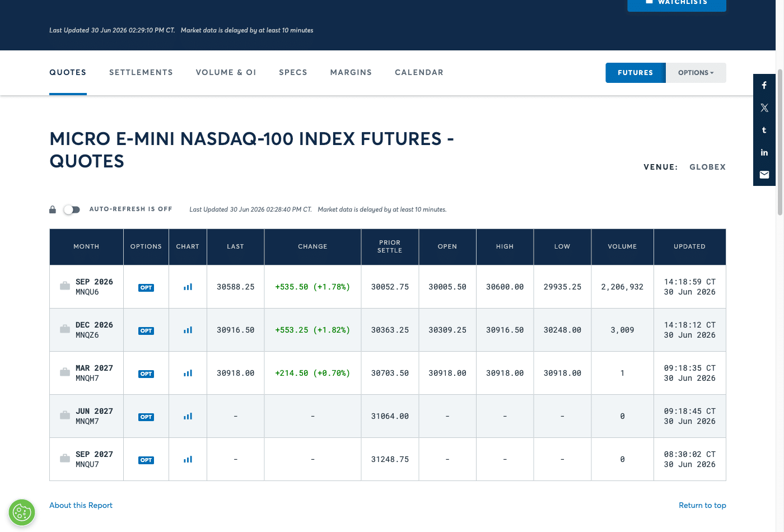784x532 pixels.
Task: Share page on Facebook icon
Action: click(x=764, y=85)
